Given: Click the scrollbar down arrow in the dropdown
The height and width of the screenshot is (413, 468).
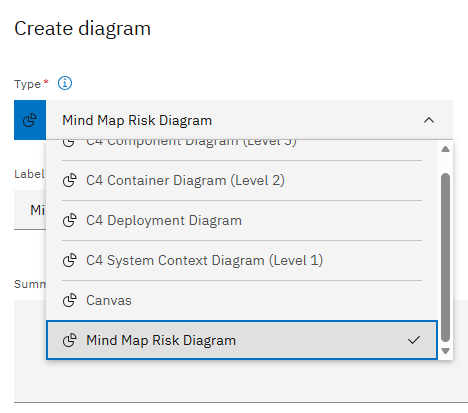Looking at the screenshot, I should point(445,351).
